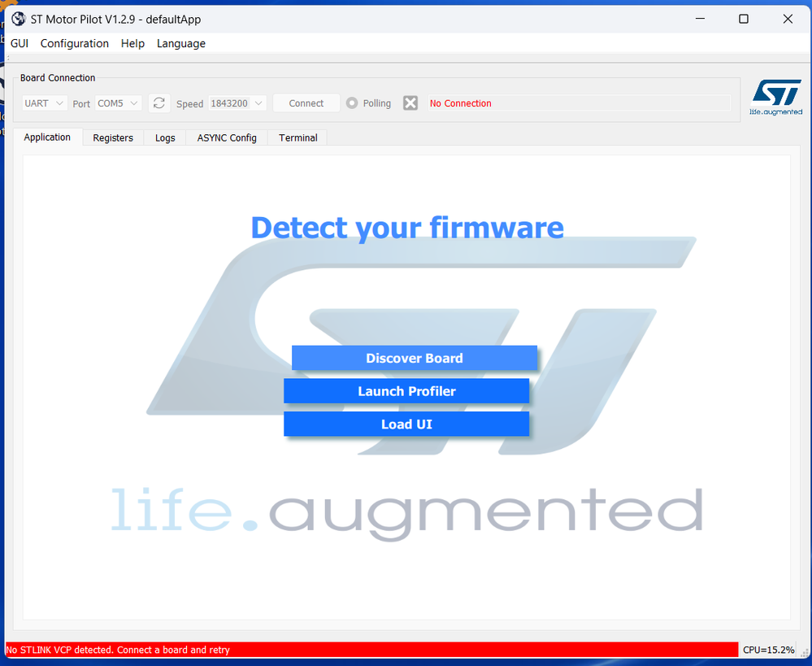This screenshot has height=666, width=812.
Task: Close the ST Motor Pilot window
Action: click(788, 20)
